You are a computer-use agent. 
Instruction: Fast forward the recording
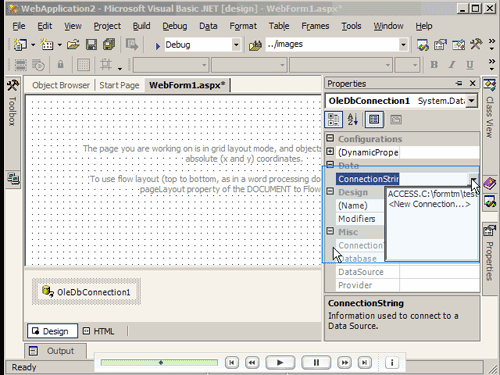click(x=345, y=362)
